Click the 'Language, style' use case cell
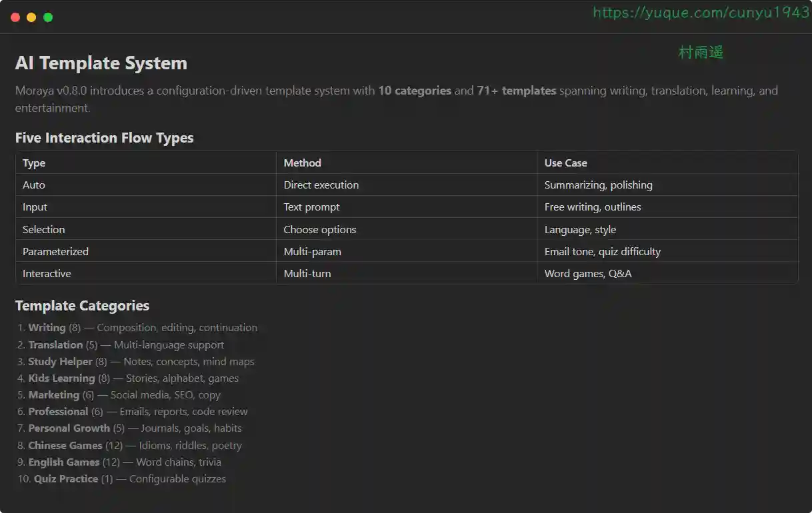 tap(580, 230)
